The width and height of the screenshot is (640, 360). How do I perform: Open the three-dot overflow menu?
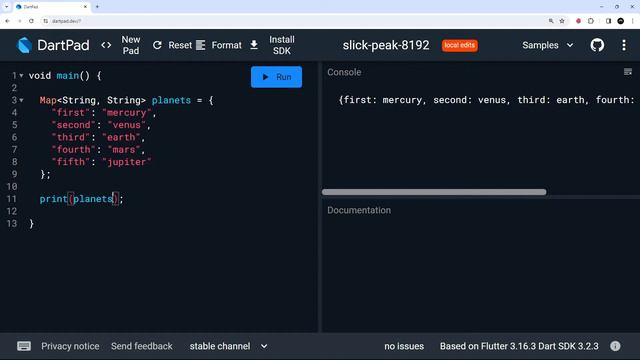pos(624,45)
